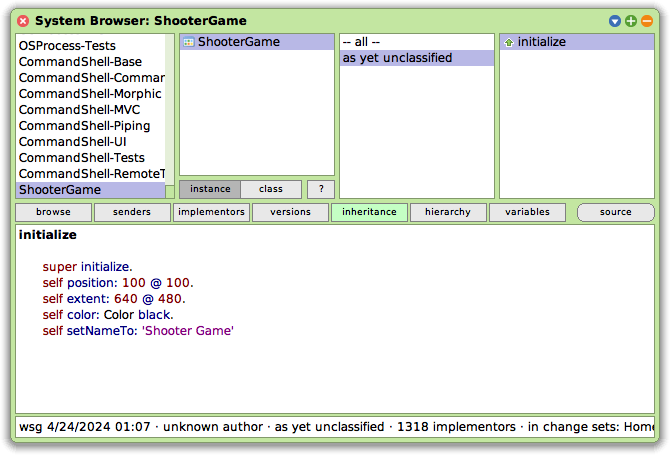
Task: Select the initialize method
Action: tap(577, 42)
